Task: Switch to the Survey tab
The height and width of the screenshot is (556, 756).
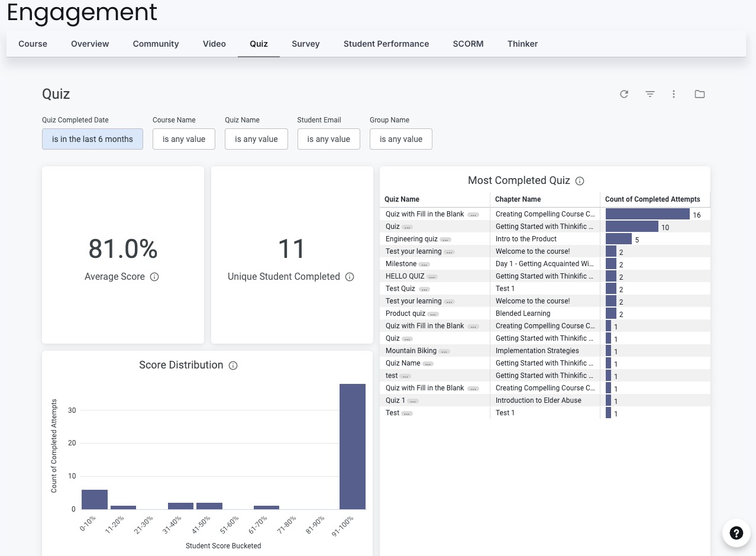Action: (306, 44)
